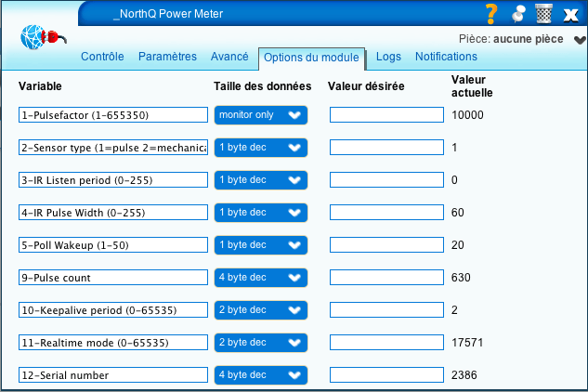Click the aucune pièce room label
Screen dimensions: 588x392
coord(528,39)
